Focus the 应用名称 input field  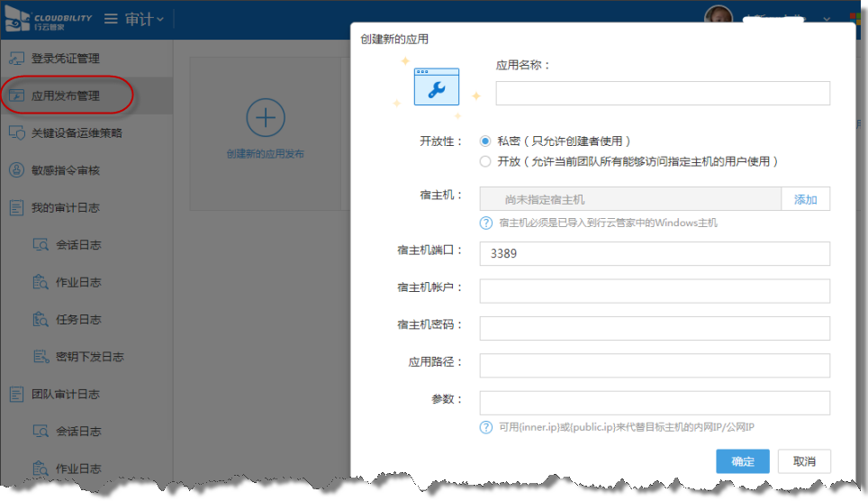tap(663, 93)
